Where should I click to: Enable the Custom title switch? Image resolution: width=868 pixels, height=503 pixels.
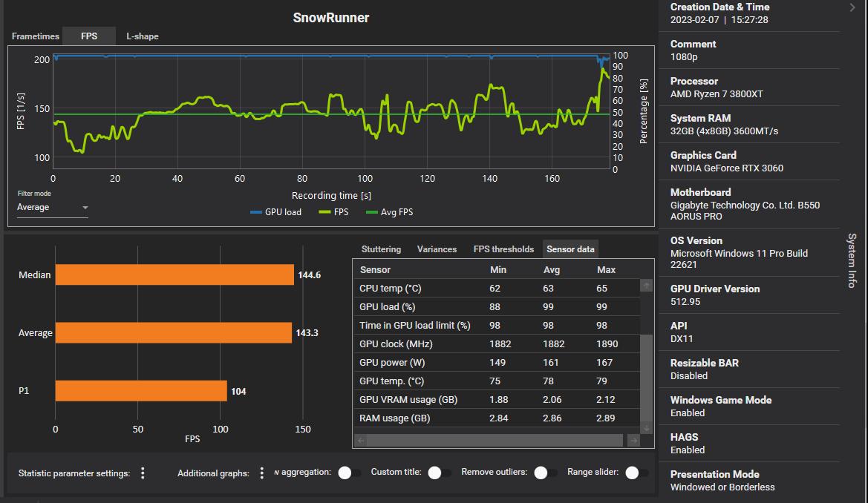[439, 473]
